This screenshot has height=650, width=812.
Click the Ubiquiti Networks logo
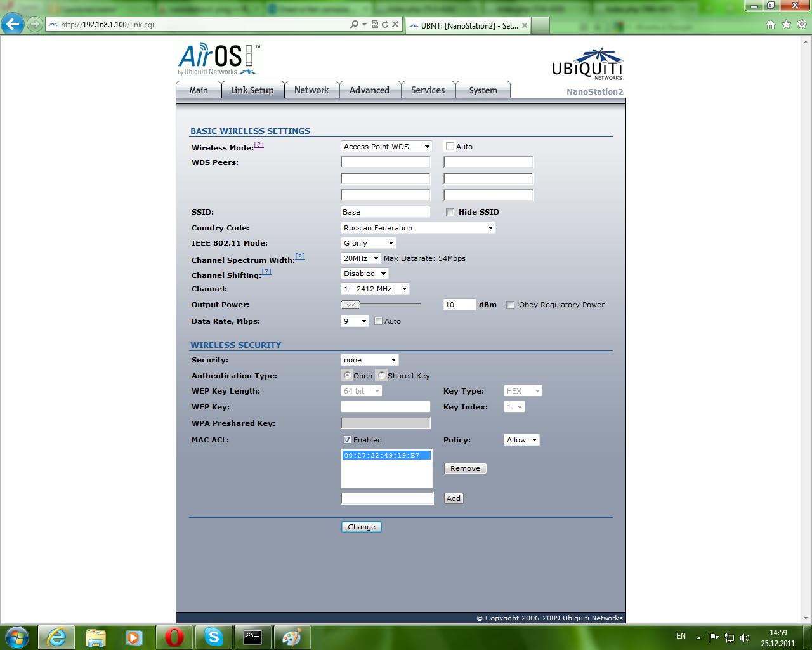[x=587, y=64]
